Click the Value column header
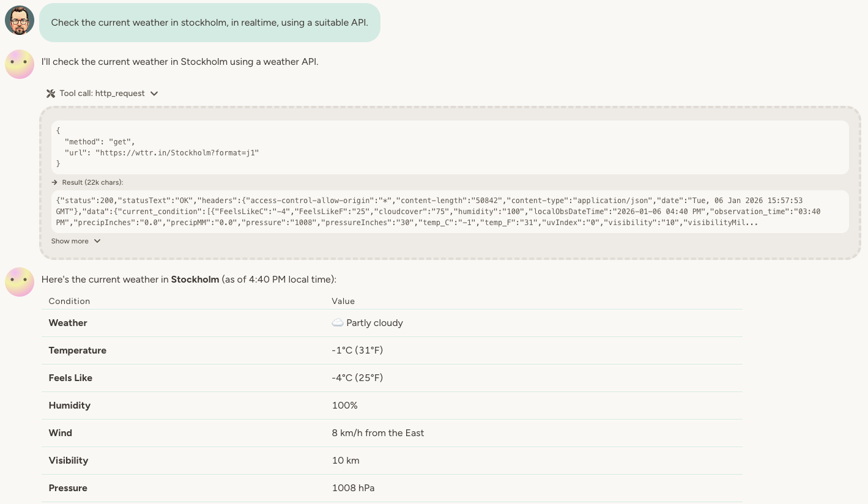868x504 pixels. 343,301
